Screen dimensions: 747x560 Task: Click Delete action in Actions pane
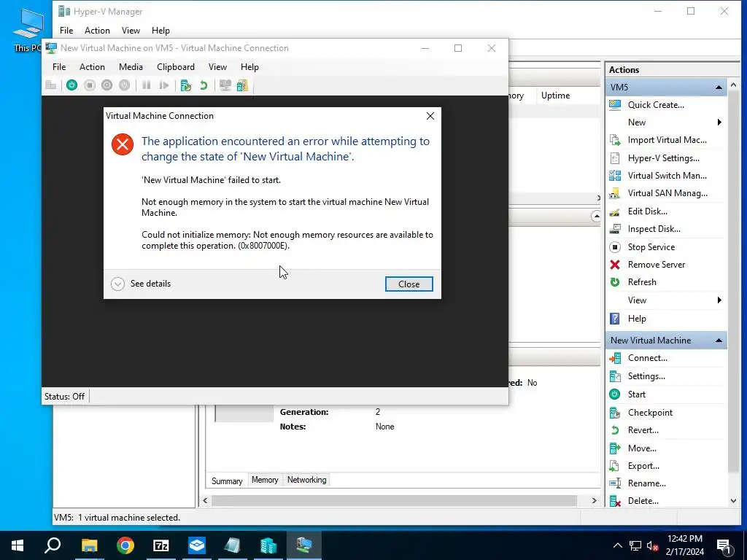(x=643, y=501)
